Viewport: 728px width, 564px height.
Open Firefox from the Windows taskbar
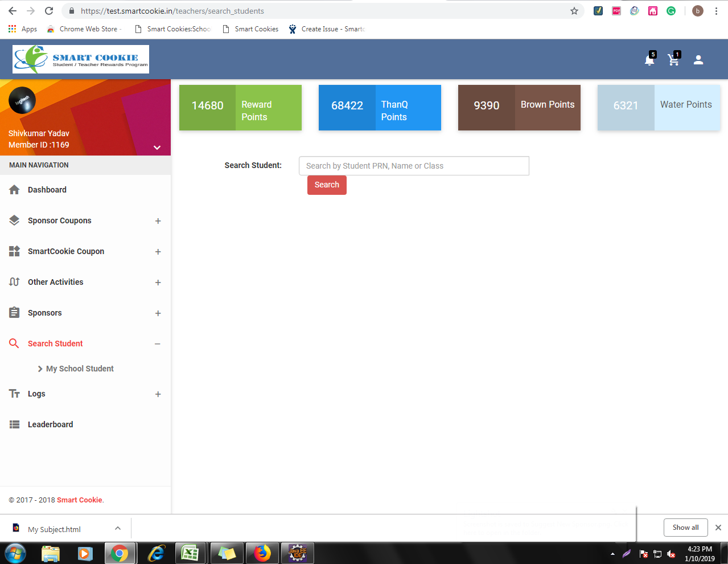pos(262,553)
